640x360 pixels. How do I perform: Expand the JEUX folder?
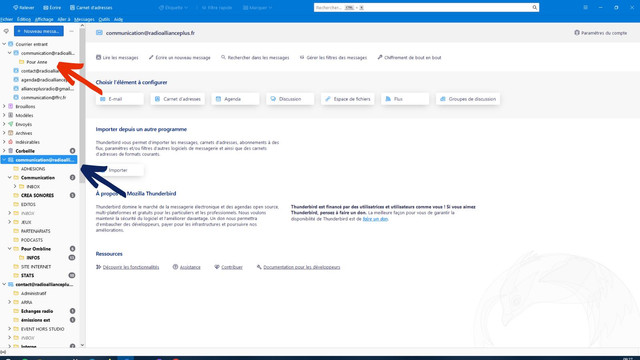click(9, 222)
